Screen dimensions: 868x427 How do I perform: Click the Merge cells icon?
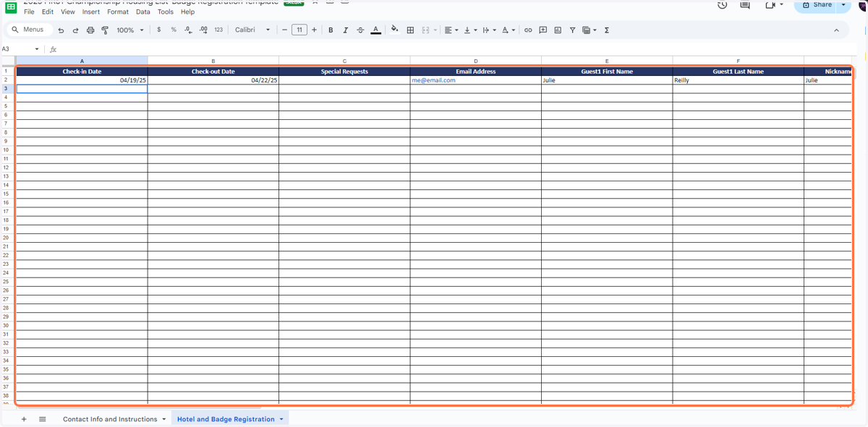(425, 30)
